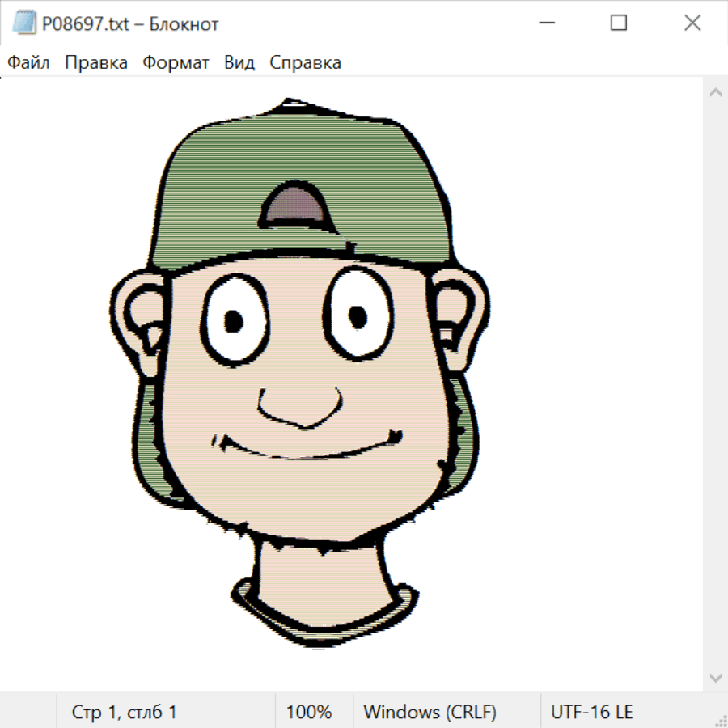
Task: Open the Справка menu
Action: pyautogui.click(x=305, y=63)
